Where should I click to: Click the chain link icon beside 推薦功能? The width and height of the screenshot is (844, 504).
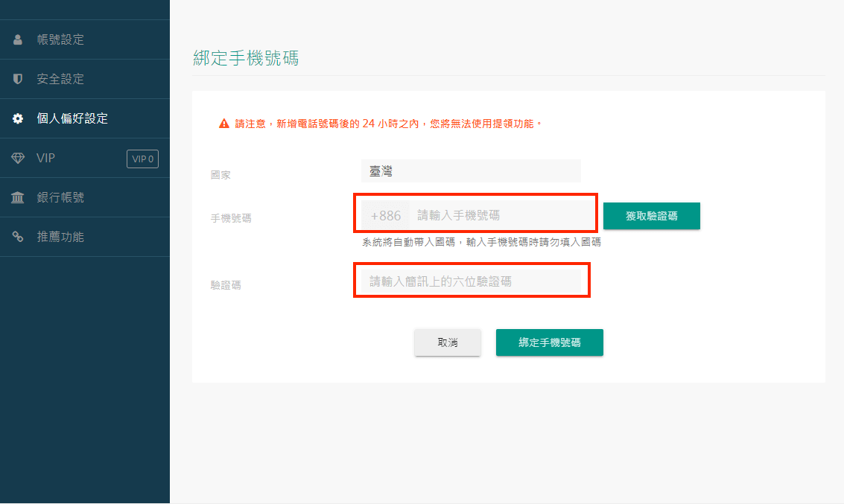[x=18, y=237]
